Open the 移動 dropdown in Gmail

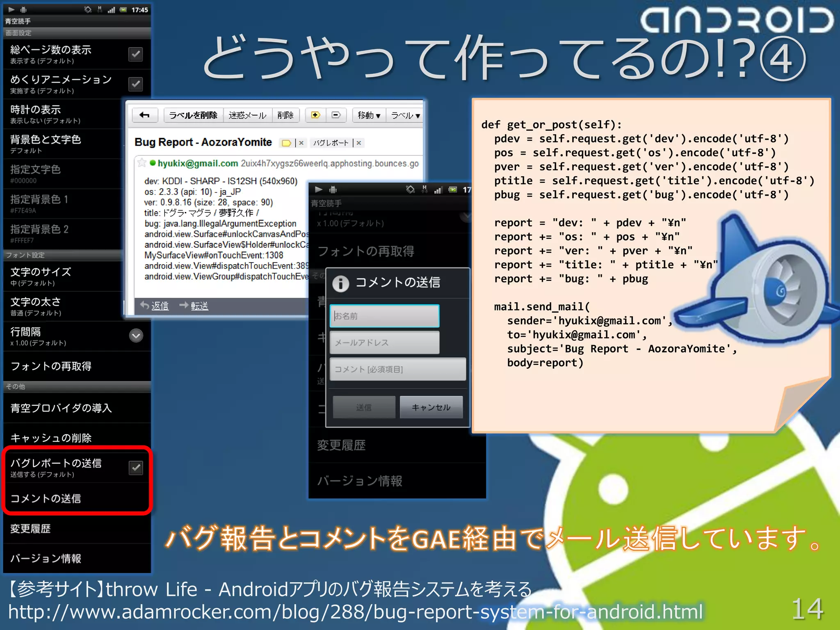click(369, 115)
